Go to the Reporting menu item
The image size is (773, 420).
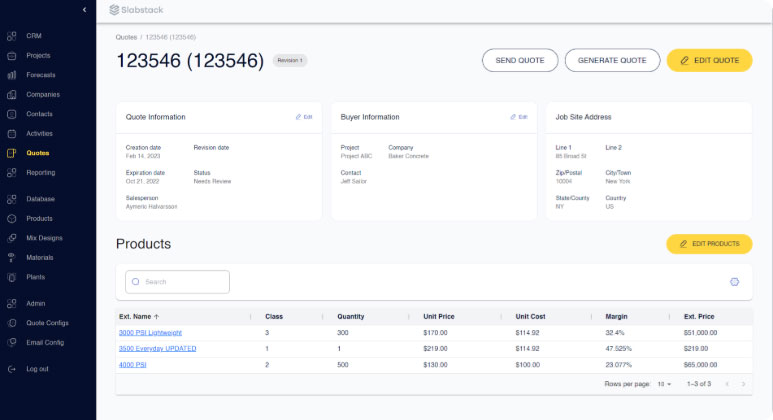[x=41, y=172]
